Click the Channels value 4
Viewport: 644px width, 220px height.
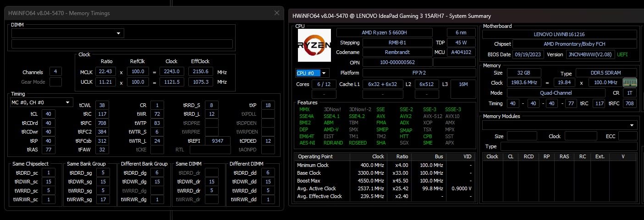[x=55, y=72]
